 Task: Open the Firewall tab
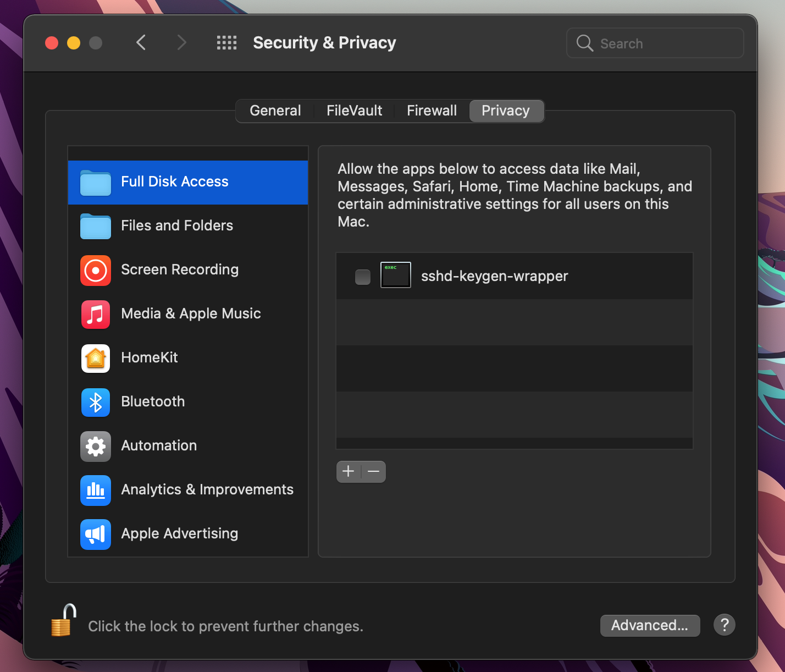point(432,111)
